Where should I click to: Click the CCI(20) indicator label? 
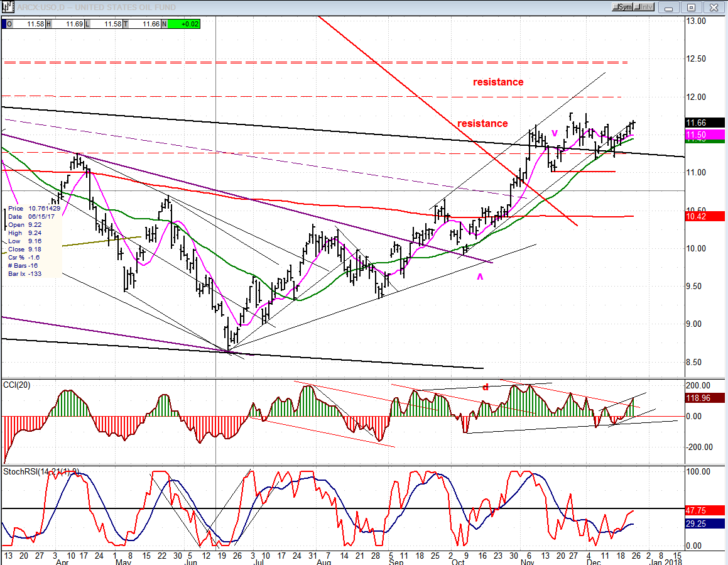coord(17,384)
